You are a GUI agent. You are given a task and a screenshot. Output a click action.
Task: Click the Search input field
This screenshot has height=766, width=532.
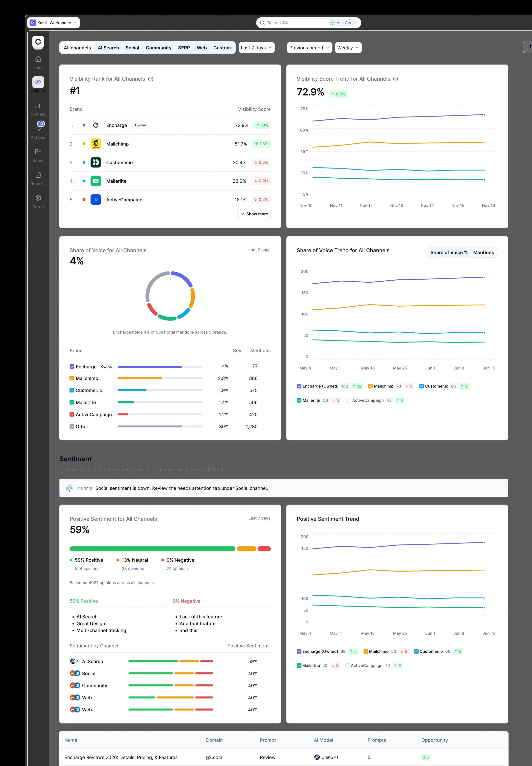tap(293, 23)
